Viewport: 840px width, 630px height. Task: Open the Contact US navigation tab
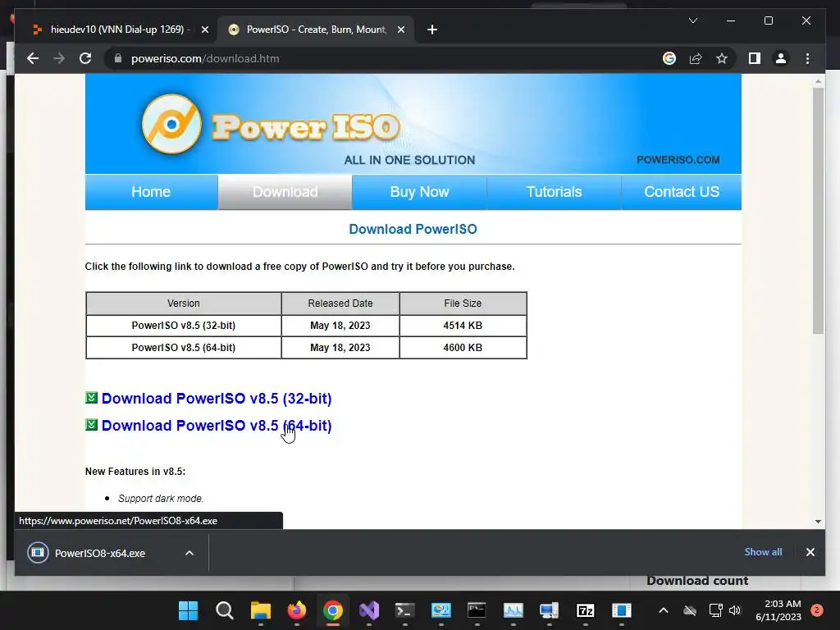point(682,192)
